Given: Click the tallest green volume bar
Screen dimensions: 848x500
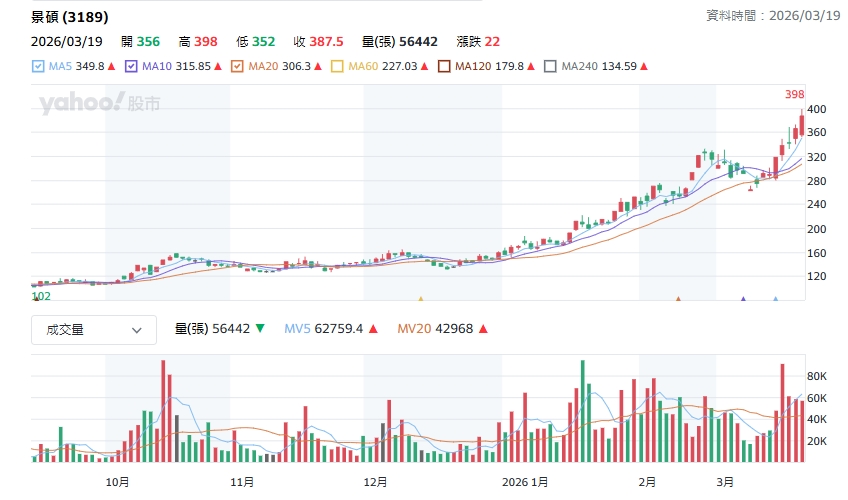Looking at the screenshot, I should tap(581, 410).
